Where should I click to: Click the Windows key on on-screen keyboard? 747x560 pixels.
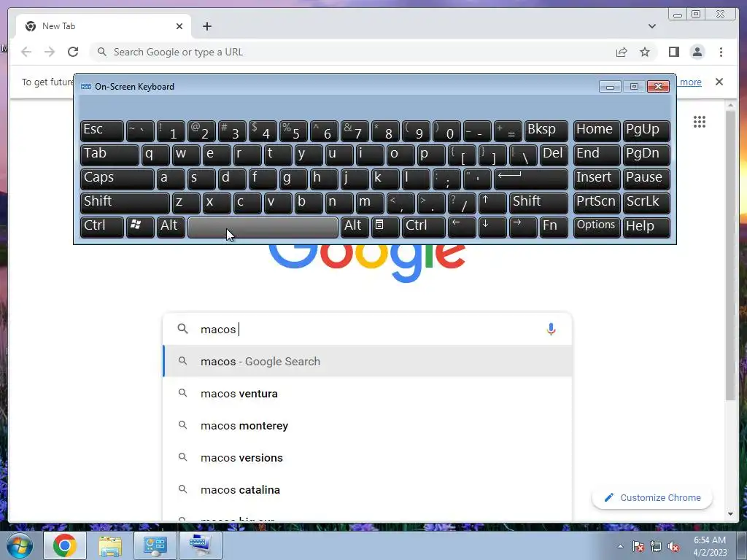[x=139, y=227]
